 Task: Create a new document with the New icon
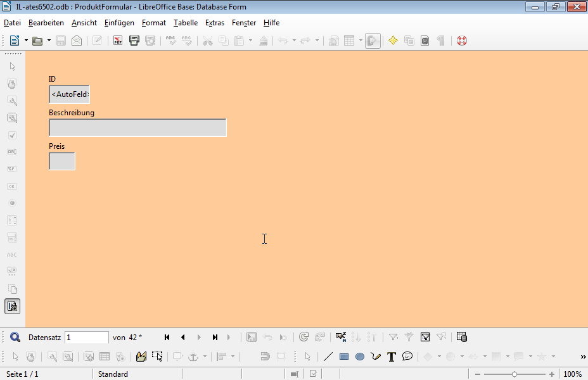[x=14, y=41]
